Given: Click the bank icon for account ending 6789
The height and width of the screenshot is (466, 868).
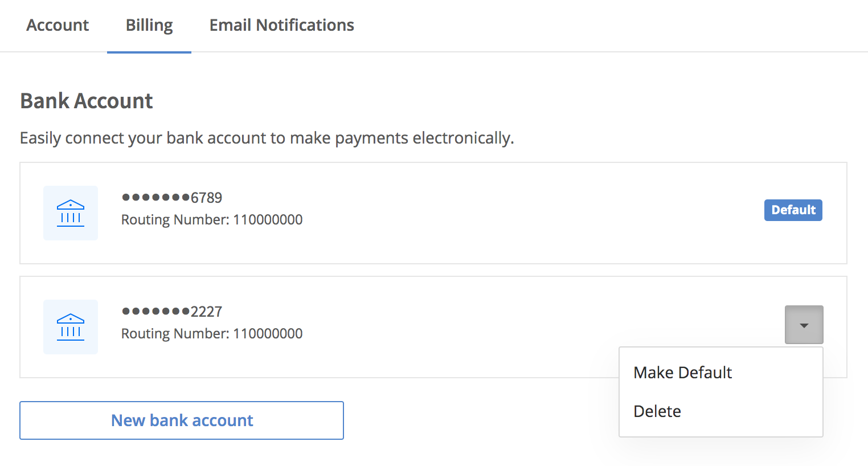Looking at the screenshot, I should point(71,213).
